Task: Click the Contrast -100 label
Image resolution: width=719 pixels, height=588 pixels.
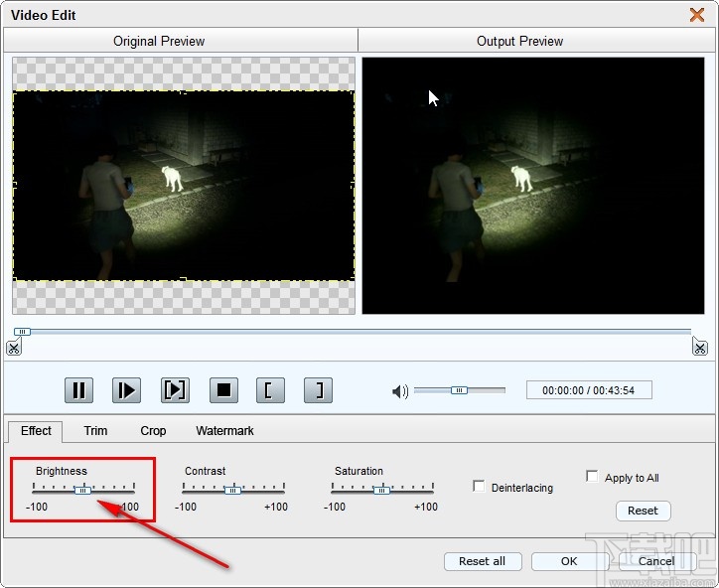Action: (186, 507)
